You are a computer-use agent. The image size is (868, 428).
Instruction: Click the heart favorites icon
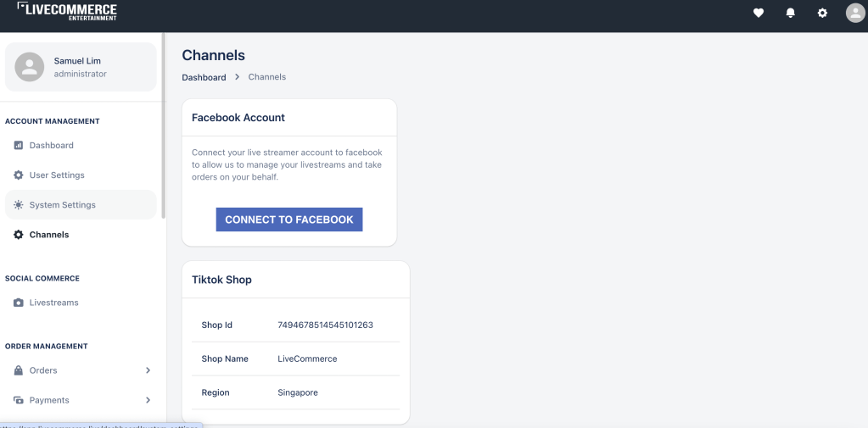759,13
